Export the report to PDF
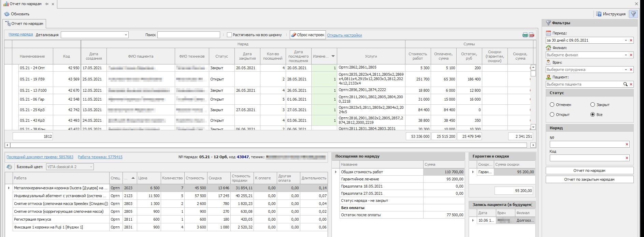 tap(532, 35)
